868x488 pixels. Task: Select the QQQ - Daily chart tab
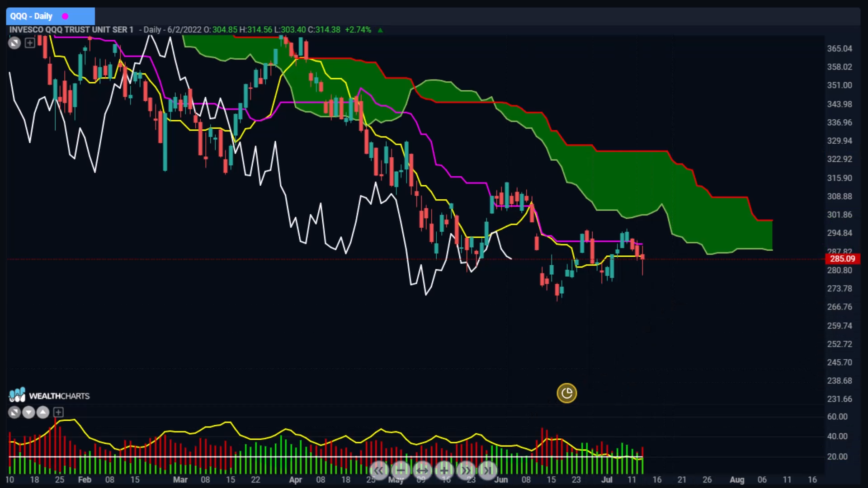click(x=50, y=16)
